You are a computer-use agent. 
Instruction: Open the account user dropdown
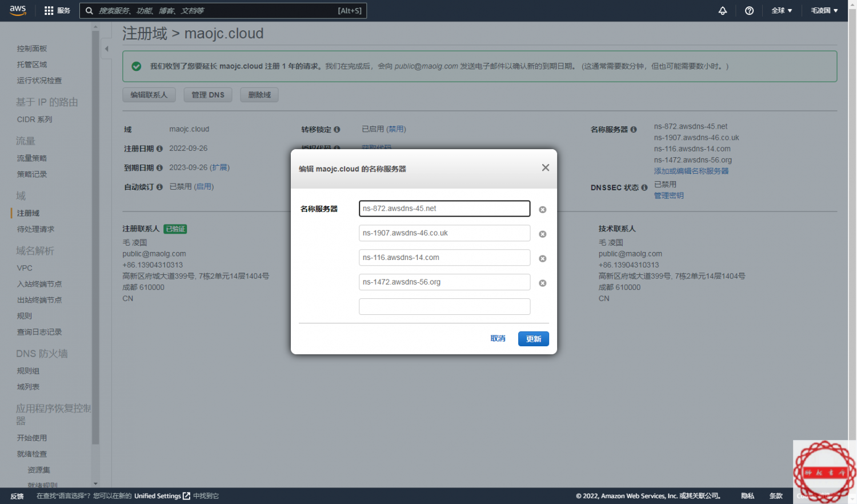coord(824,10)
